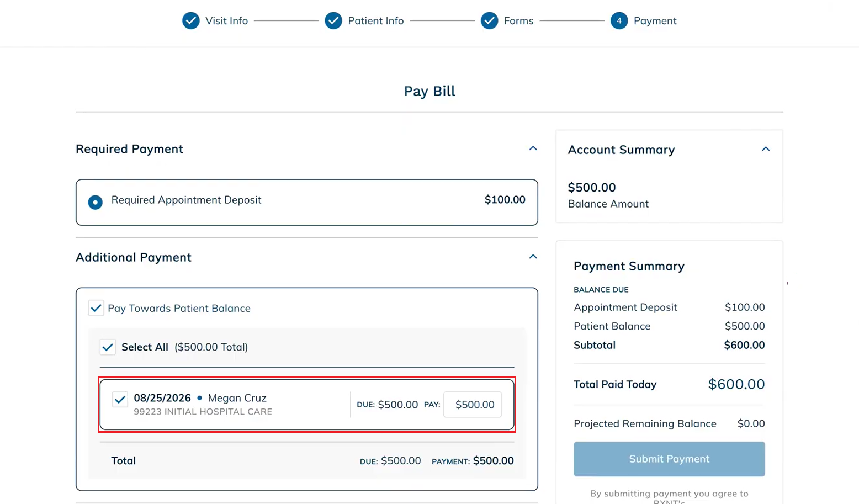Image resolution: width=859 pixels, height=504 pixels.
Task: Click the 99223 Initial Hospital Care description
Action: (203, 412)
